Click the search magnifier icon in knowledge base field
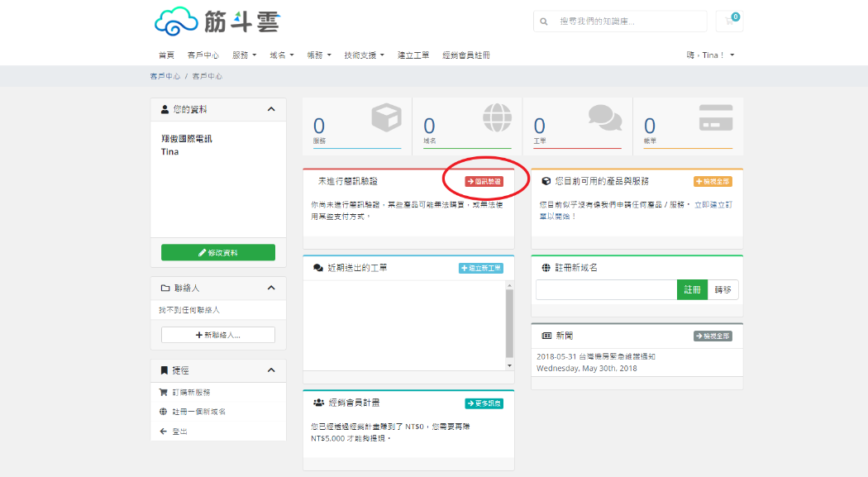This screenshot has width=868, height=477. pyautogui.click(x=543, y=21)
